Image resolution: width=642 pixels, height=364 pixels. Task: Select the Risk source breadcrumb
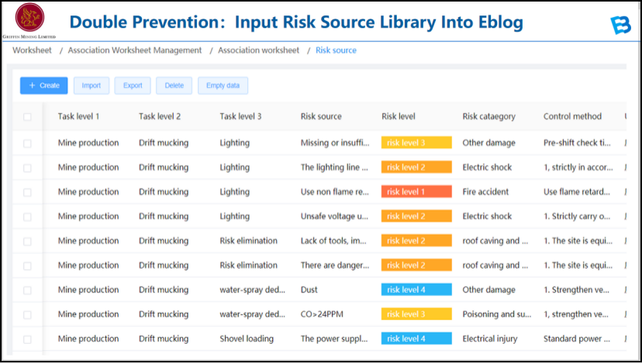point(336,50)
